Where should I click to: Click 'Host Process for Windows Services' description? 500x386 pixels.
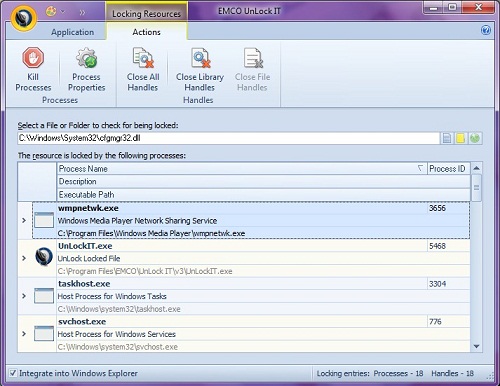(117, 334)
